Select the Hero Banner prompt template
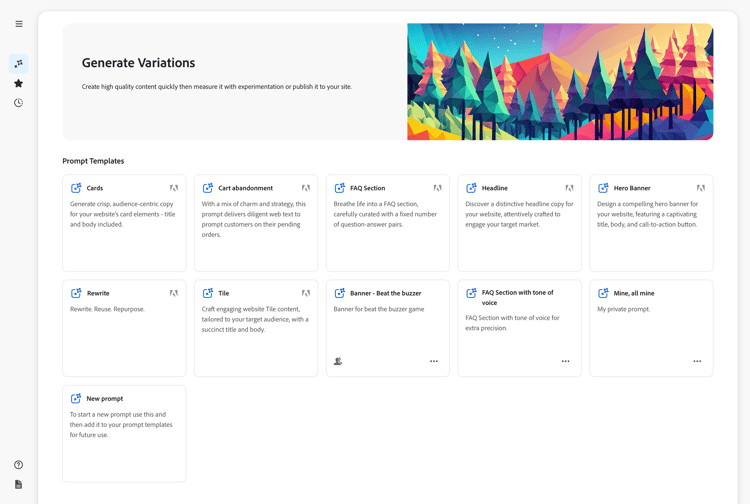Image resolution: width=750 pixels, height=504 pixels. coord(651,223)
